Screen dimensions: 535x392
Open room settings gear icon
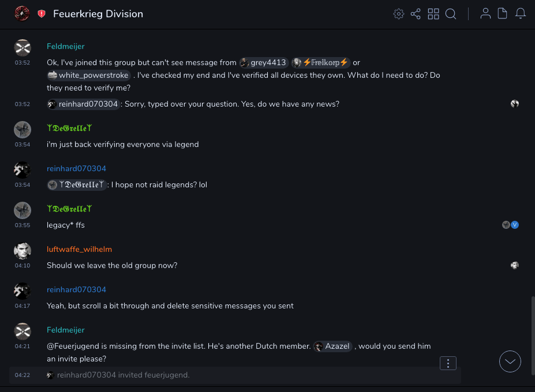pyautogui.click(x=398, y=14)
